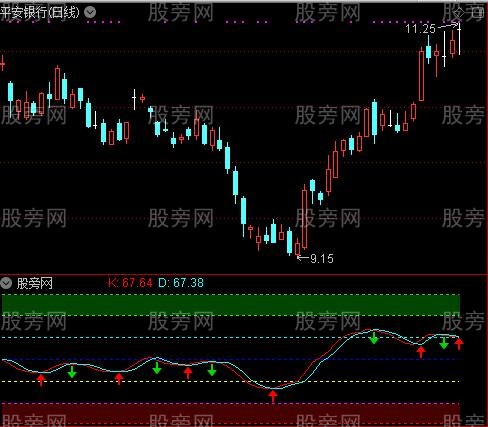488x427 pixels.
Task: Click the D: 67.38 value
Action: (181, 283)
